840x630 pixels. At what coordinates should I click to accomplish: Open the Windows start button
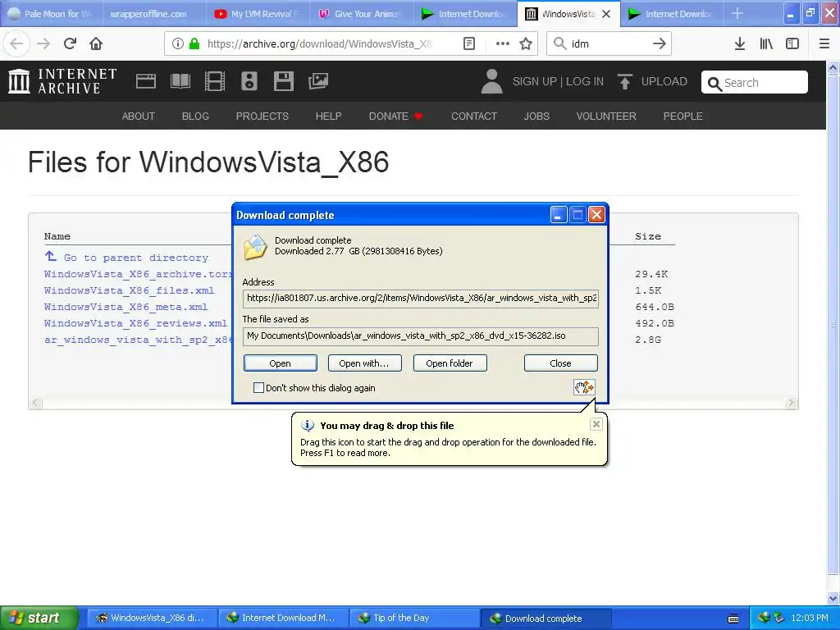click(x=39, y=618)
